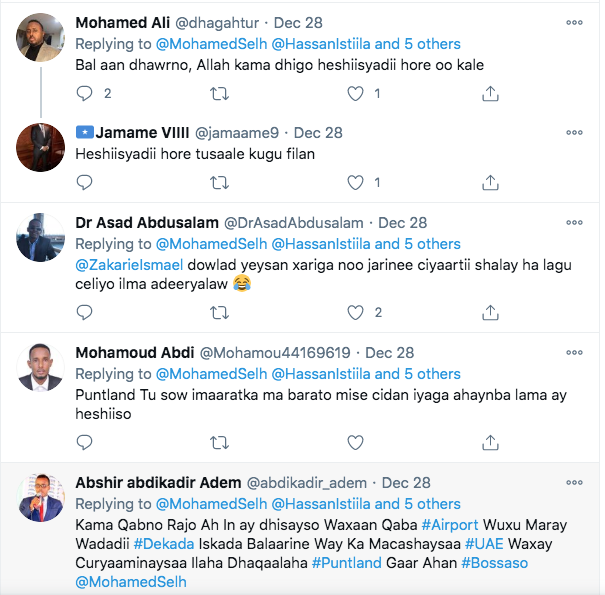Viewport: 605px width, 595px height.
Task: Share Dr Asad Abdusalam's tweet
Action: (x=490, y=313)
